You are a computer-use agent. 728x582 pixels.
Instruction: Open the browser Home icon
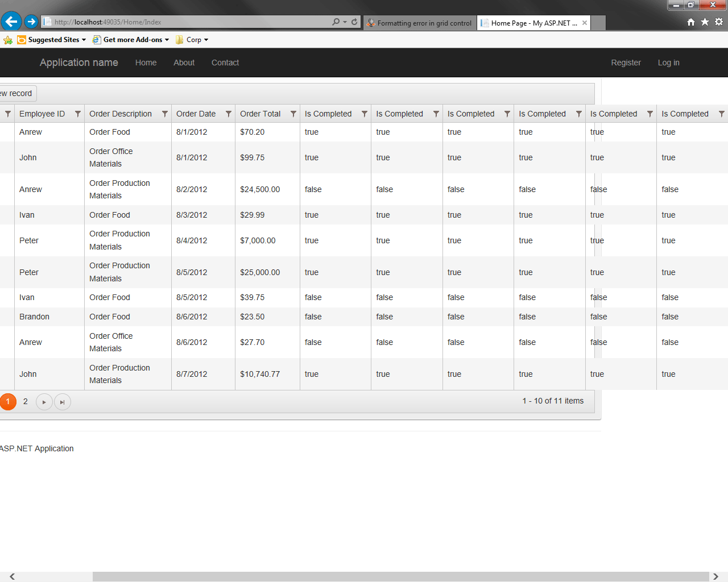click(x=691, y=22)
